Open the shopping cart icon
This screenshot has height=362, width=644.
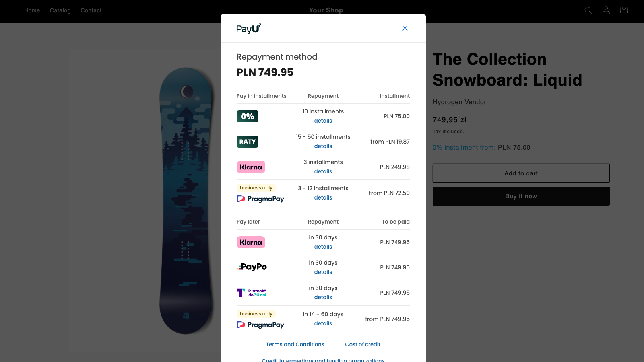[624, 10]
